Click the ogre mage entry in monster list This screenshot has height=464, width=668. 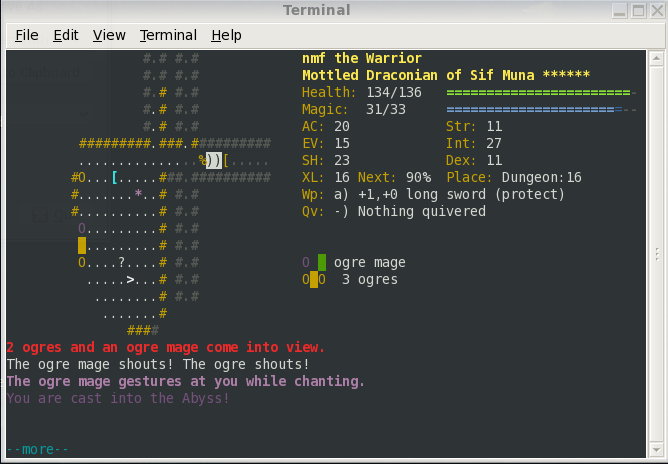point(369,262)
